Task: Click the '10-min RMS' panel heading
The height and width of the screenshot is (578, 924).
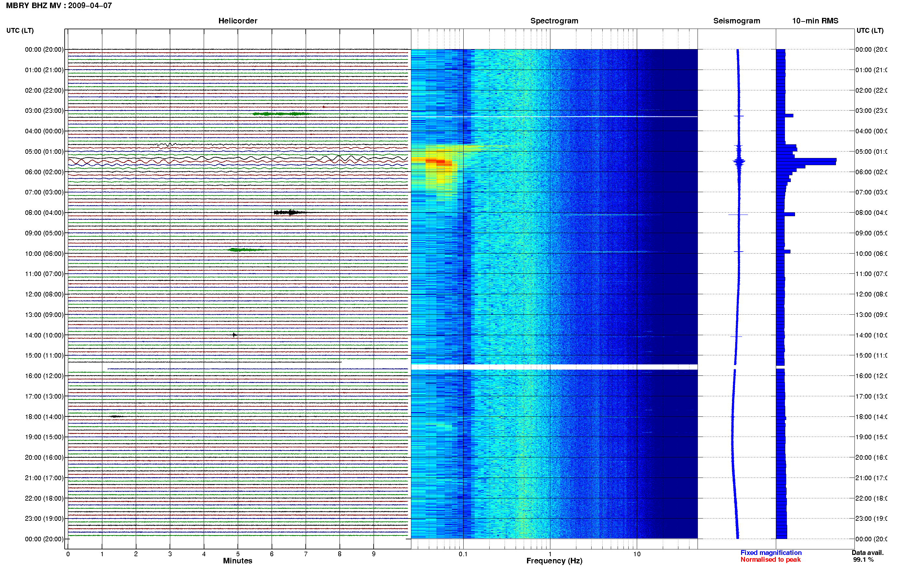Action: (815, 21)
